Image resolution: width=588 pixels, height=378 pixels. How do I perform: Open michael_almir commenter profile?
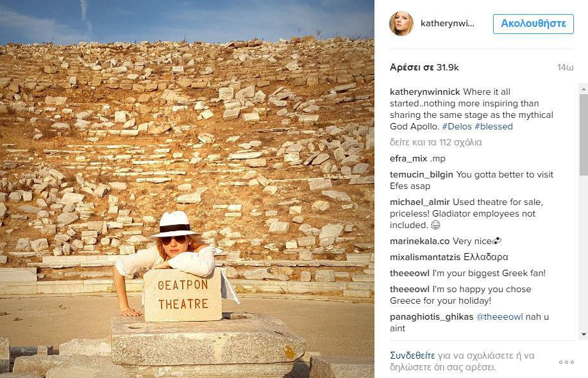419,202
